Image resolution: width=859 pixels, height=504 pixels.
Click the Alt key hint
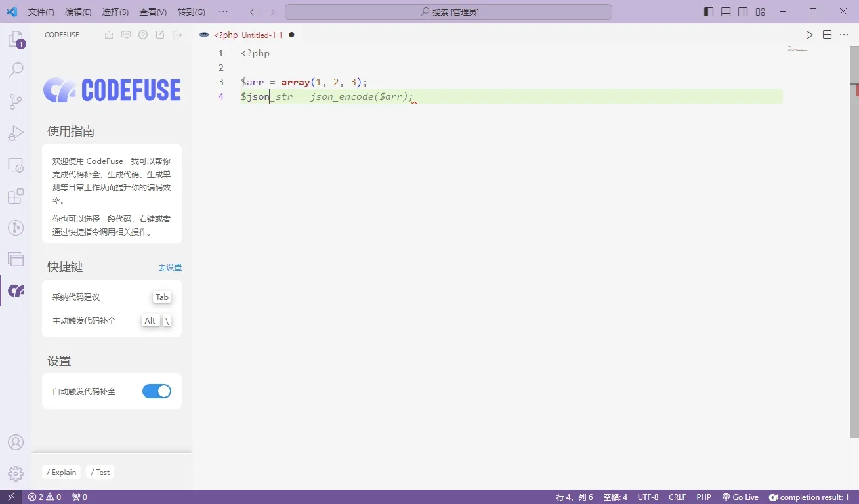tap(150, 321)
